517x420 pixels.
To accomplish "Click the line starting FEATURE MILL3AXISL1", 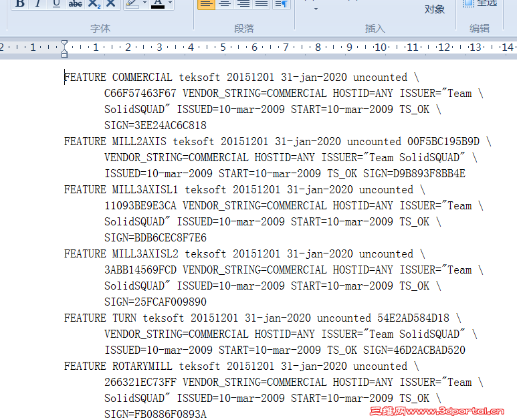I will point(244,189).
